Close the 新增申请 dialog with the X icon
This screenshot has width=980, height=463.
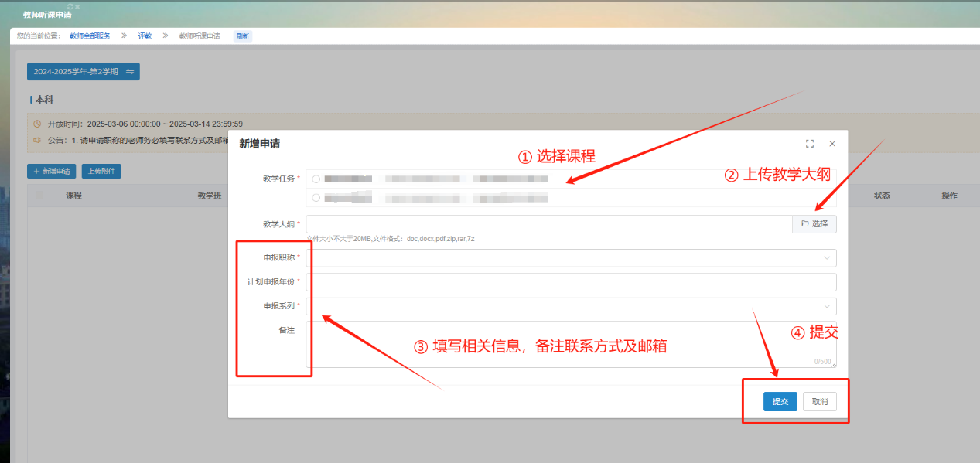point(832,144)
